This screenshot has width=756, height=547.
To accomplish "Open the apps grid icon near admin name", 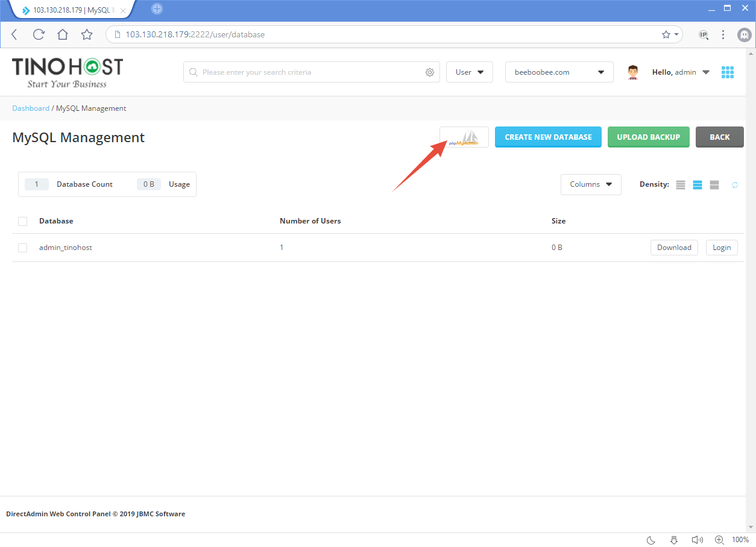I will [728, 72].
